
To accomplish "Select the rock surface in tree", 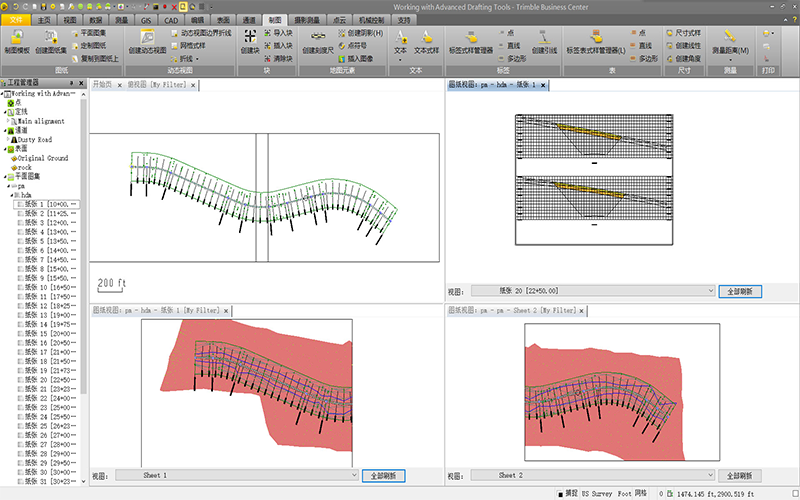I will click(x=24, y=167).
